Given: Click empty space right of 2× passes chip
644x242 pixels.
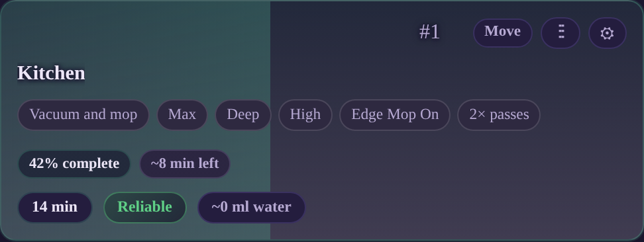Looking at the screenshot, I should 592,115.
